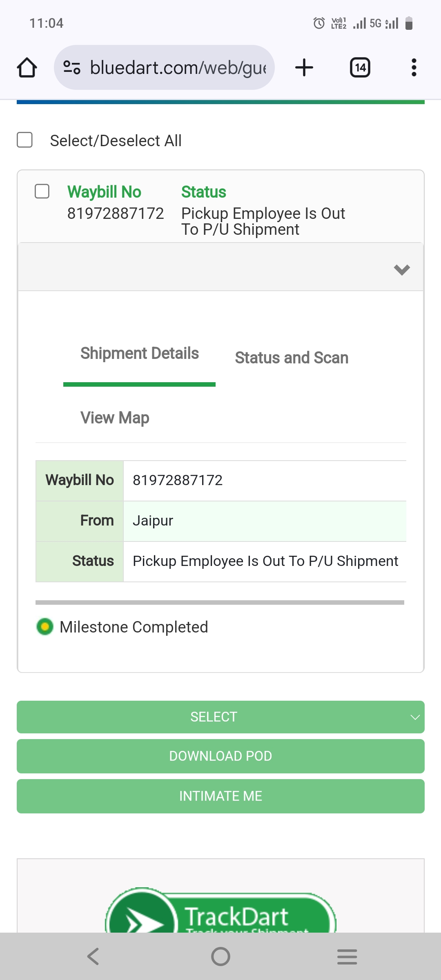Screen dimensions: 441x980
Task: Tap the Milestone Completed indicator dot
Action: 45,627
